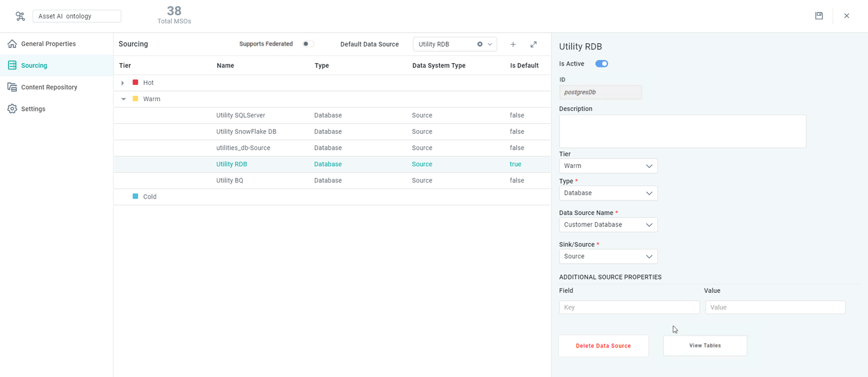The width and height of the screenshot is (868, 377).
Task: Open the Data Source Name dropdown
Action: 608,225
